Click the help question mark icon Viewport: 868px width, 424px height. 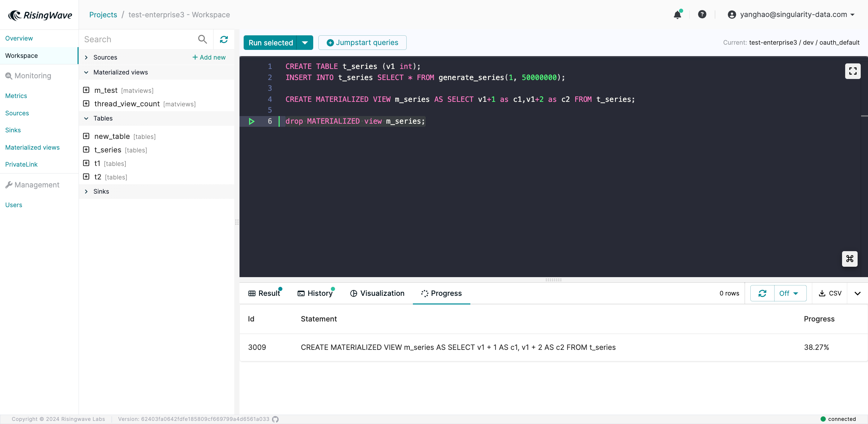(x=702, y=15)
